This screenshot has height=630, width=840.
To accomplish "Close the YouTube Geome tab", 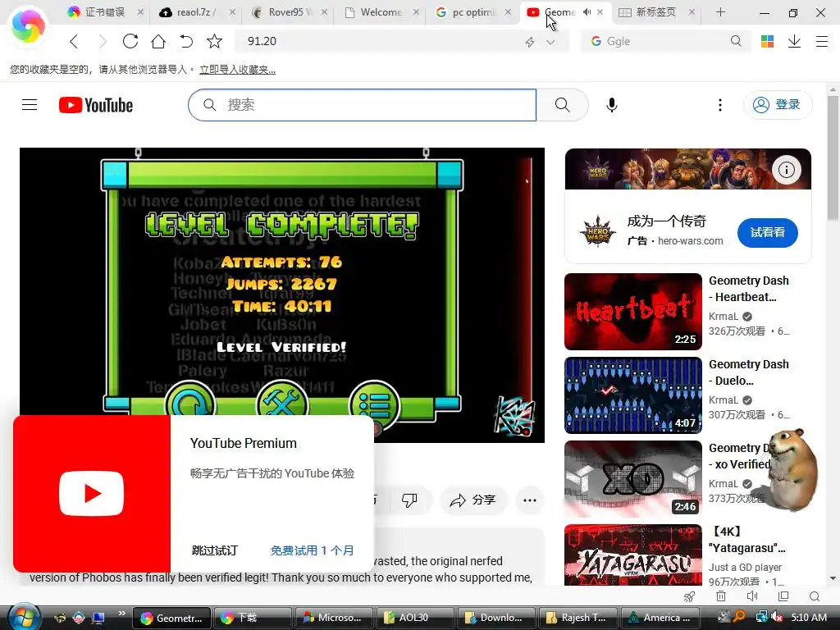I will click(600, 11).
